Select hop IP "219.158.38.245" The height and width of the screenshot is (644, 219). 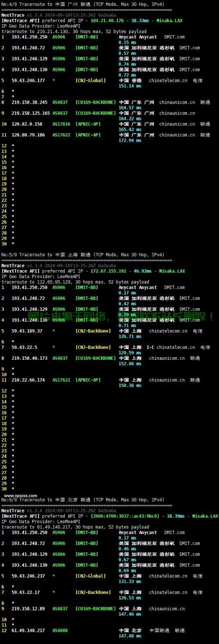29,102
